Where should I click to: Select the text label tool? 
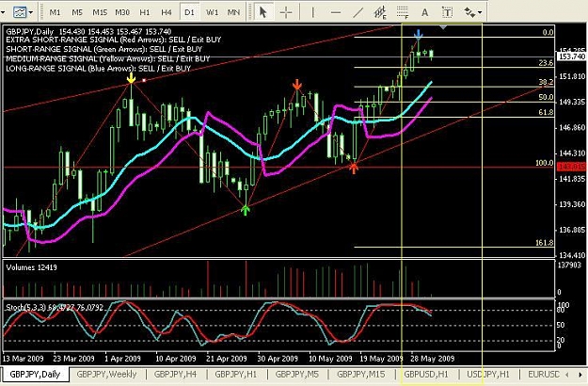point(447,12)
